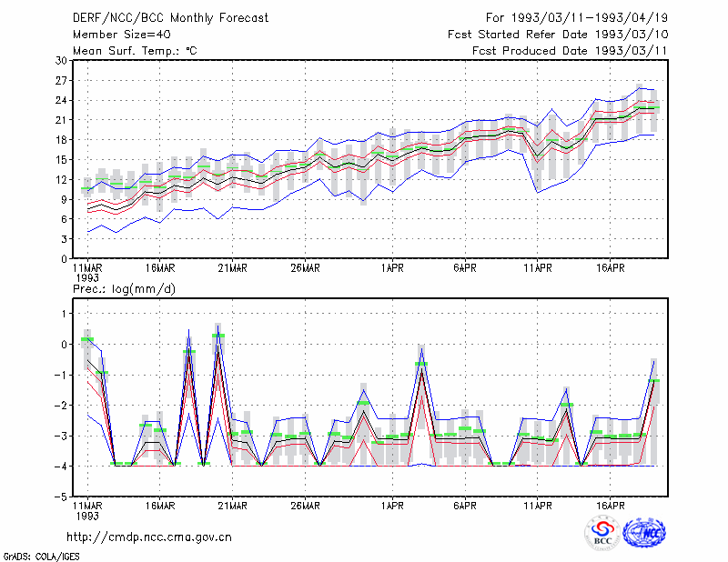Click the Fcst Produced Date 1993/03/11 line
Viewport: 728px width, 562px height.
(x=570, y=51)
